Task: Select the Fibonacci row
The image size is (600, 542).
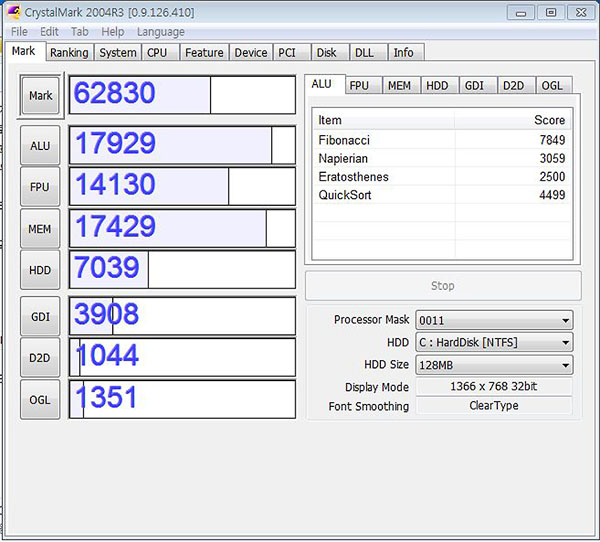Action: pos(442,140)
